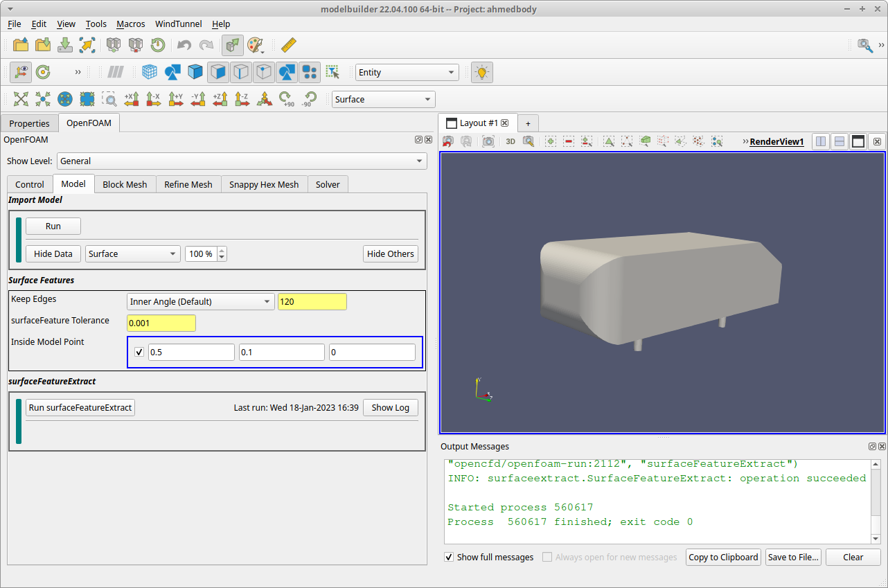Image resolution: width=888 pixels, height=588 pixels.
Task: Open the Macros menu
Action: coord(131,24)
